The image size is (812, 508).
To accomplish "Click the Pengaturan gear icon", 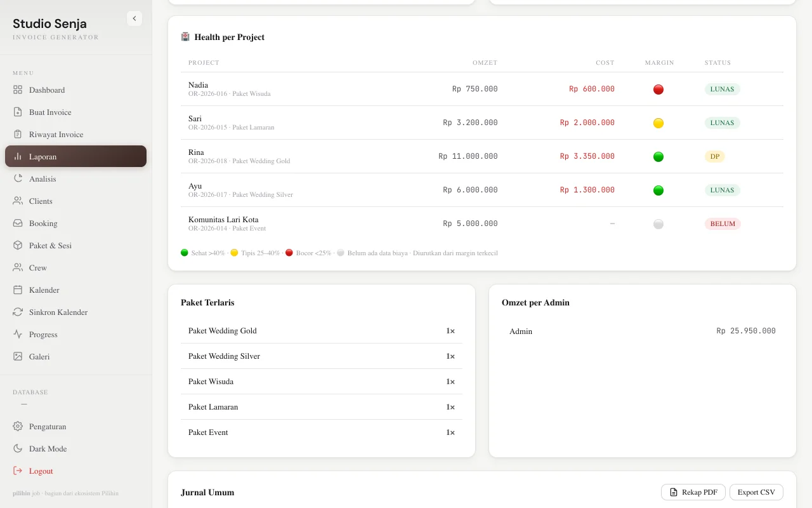I will click(18, 427).
